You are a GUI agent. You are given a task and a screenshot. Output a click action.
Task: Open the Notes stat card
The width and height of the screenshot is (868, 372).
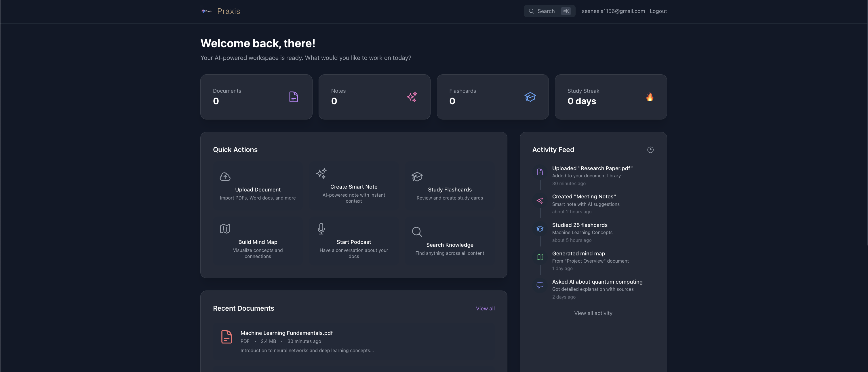[x=374, y=97]
